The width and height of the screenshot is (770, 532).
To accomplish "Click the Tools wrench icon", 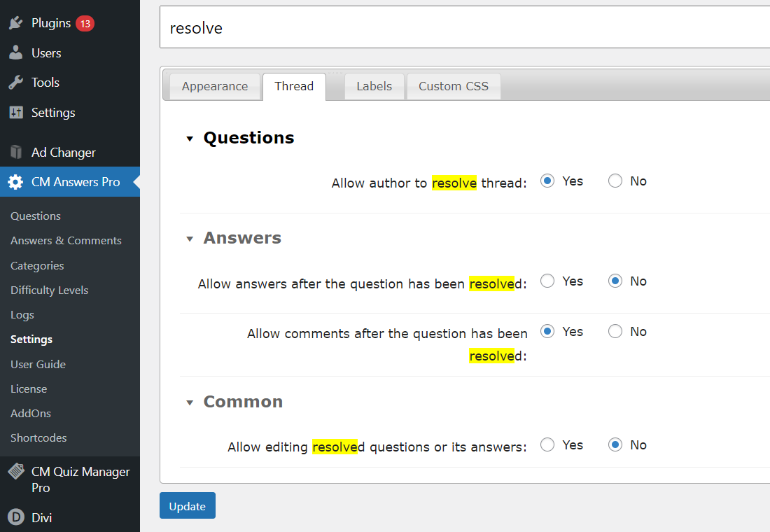I will click(x=15, y=82).
